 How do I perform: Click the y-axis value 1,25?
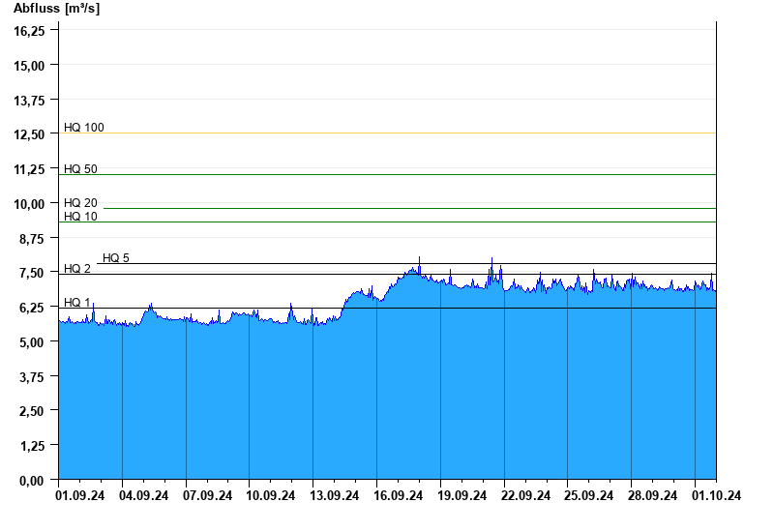(32, 446)
